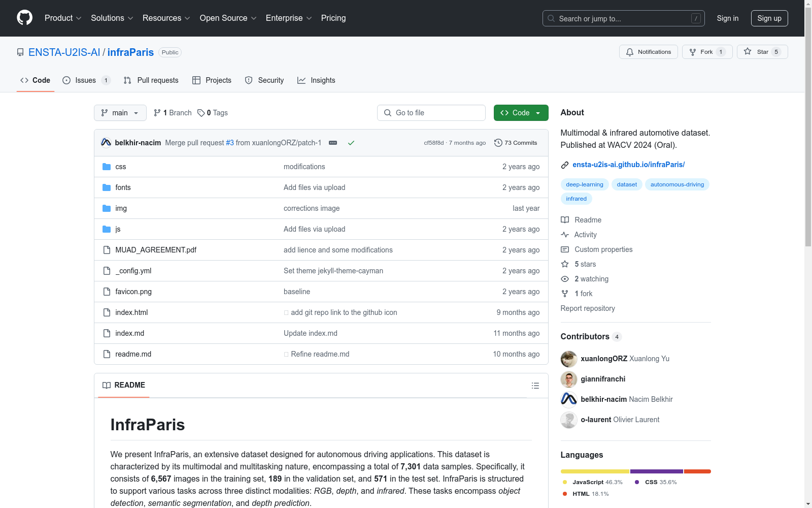This screenshot has width=812, height=508.
Task: Click Report repository
Action: [x=588, y=308]
